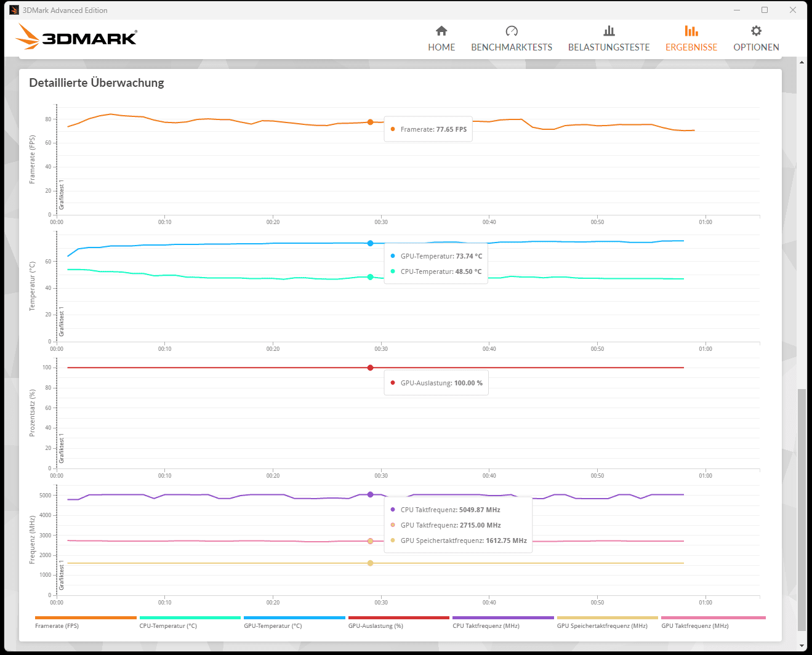The width and height of the screenshot is (812, 655).
Task: Click the Temperatur (°C) axis label
Action: tap(33, 286)
